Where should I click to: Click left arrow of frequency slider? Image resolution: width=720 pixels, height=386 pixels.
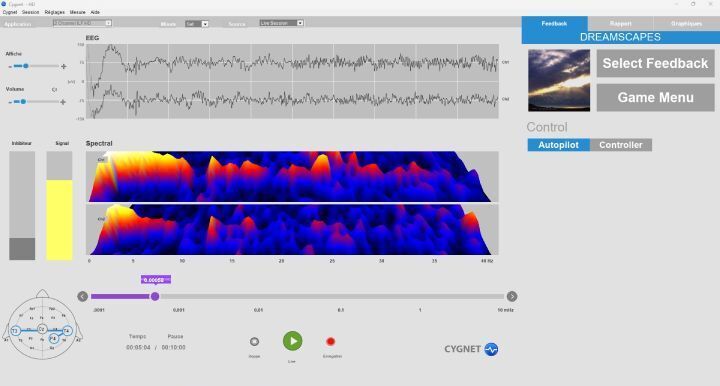coord(83,296)
